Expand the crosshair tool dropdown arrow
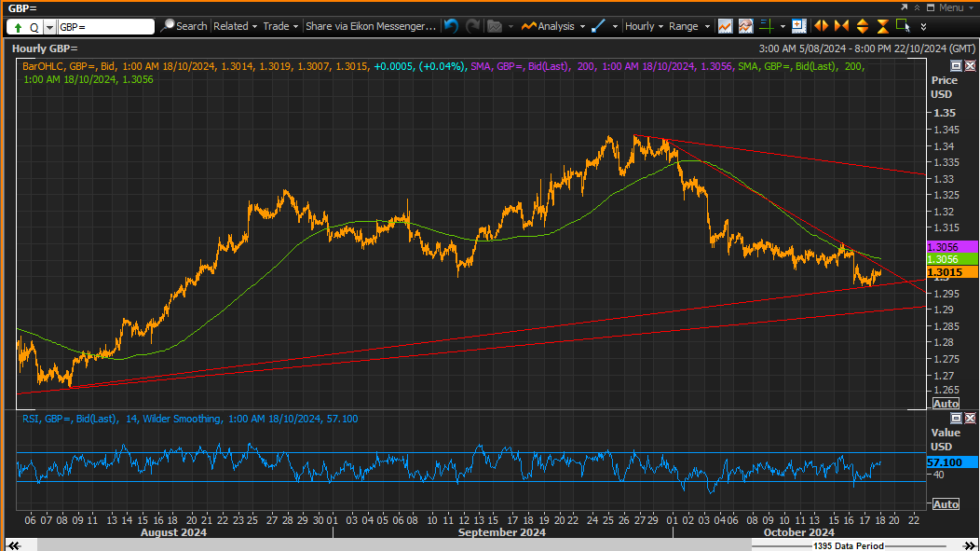Screen dimensions: 980x551 pyautogui.click(x=783, y=26)
